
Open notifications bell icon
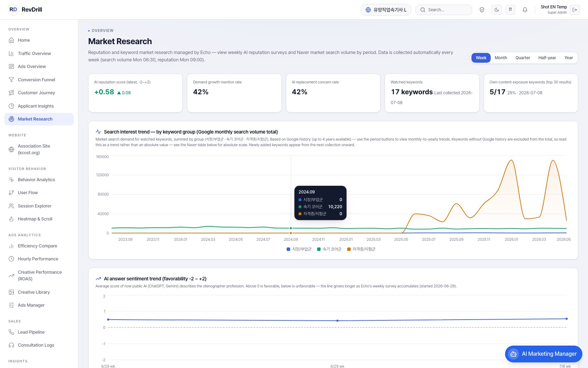[525, 10]
